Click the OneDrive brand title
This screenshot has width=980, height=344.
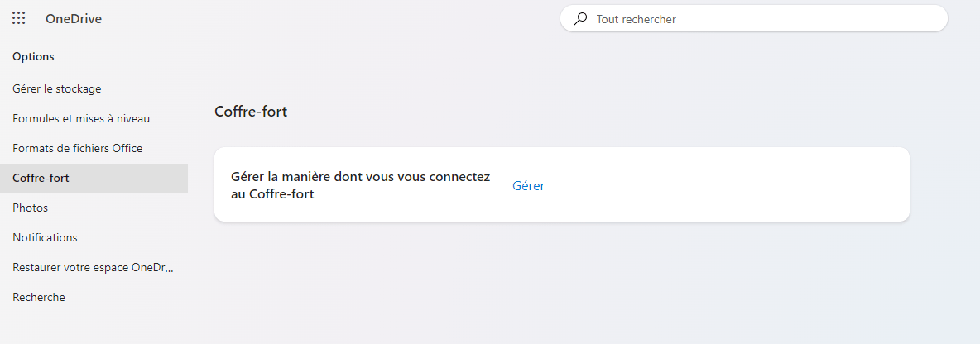point(74,19)
